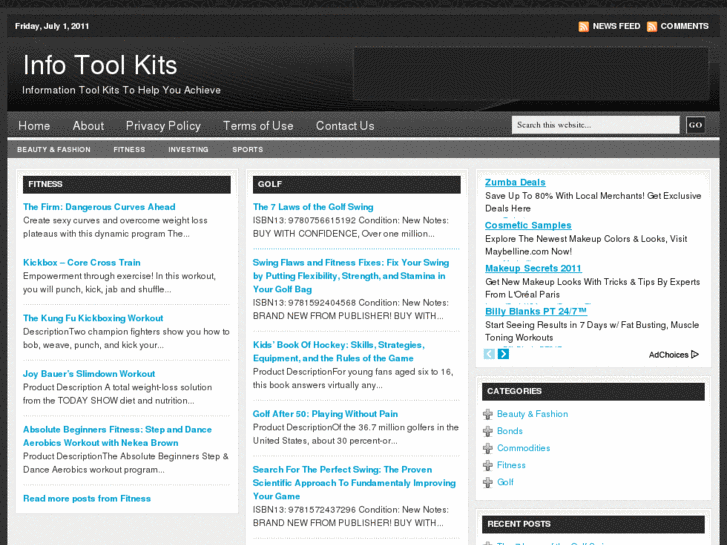The height and width of the screenshot is (545, 727).
Task: Open Joy Bauer's Slimdown Workout post
Action: tap(89, 374)
